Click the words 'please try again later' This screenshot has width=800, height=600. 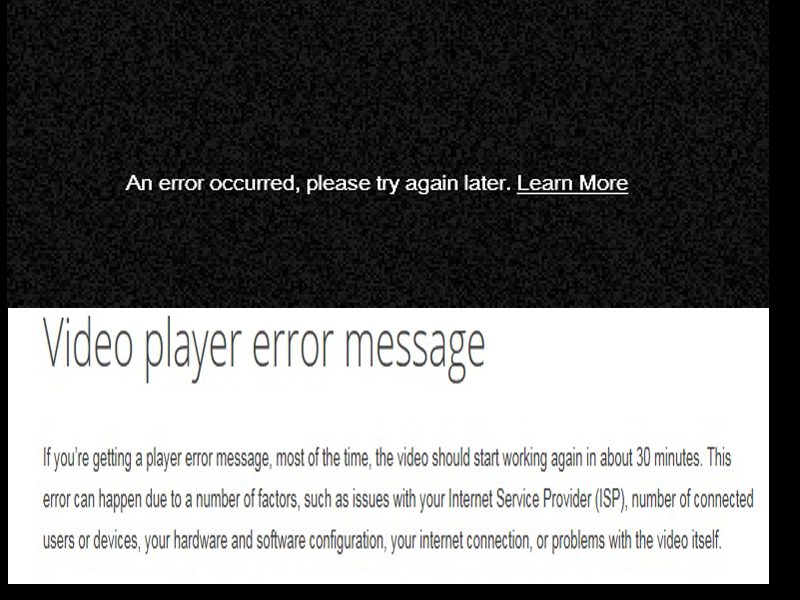(x=408, y=184)
